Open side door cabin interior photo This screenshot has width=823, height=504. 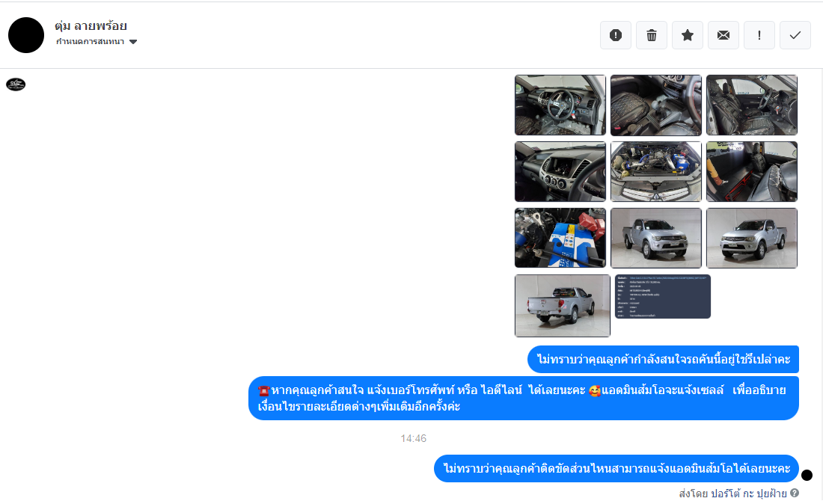click(x=752, y=105)
